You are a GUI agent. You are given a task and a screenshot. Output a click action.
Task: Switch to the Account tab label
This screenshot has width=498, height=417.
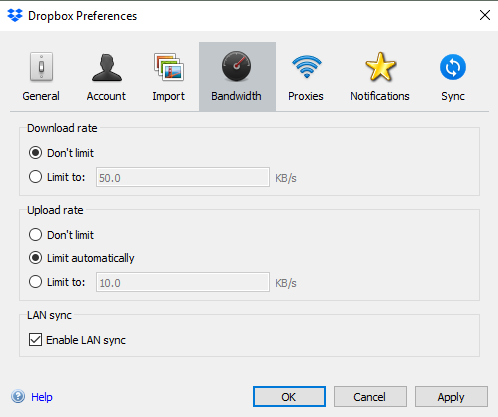[x=106, y=96]
